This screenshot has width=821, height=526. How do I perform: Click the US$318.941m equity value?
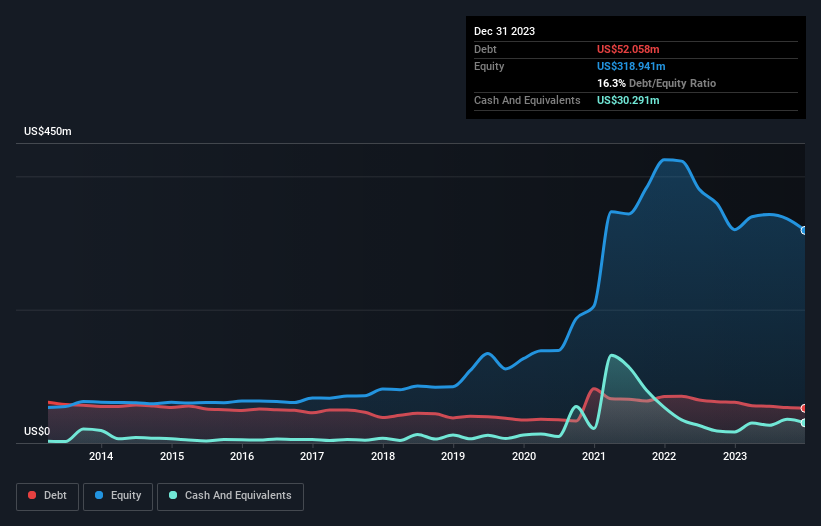pos(631,66)
